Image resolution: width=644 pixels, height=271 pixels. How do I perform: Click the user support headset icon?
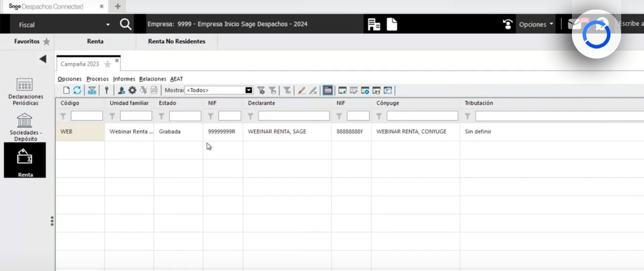[x=508, y=24]
